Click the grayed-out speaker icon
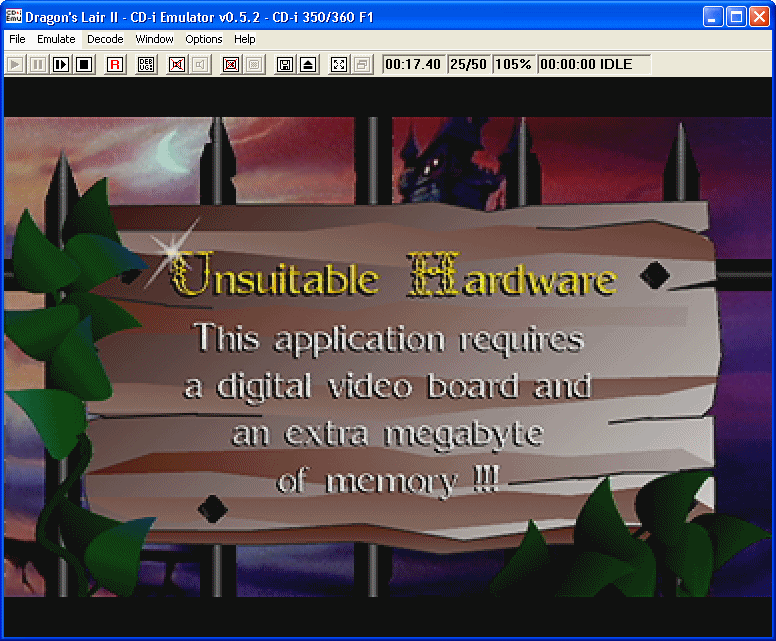 point(200,64)
